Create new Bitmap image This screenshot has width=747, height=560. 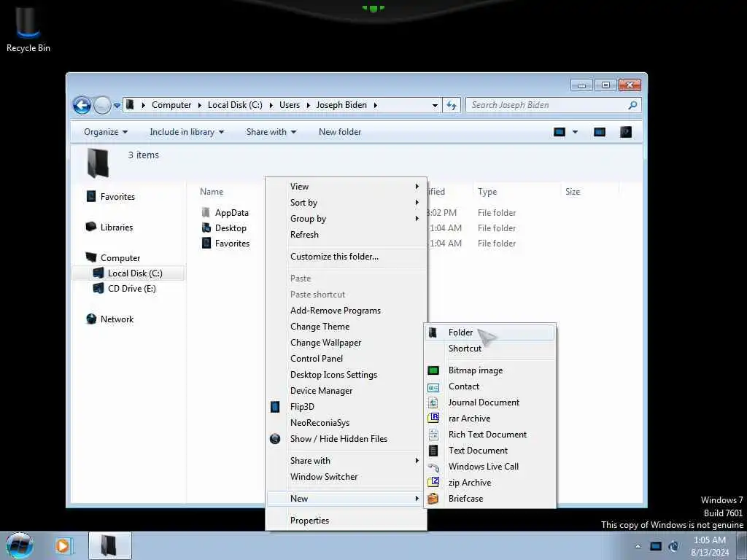click(x=489, y=370)
